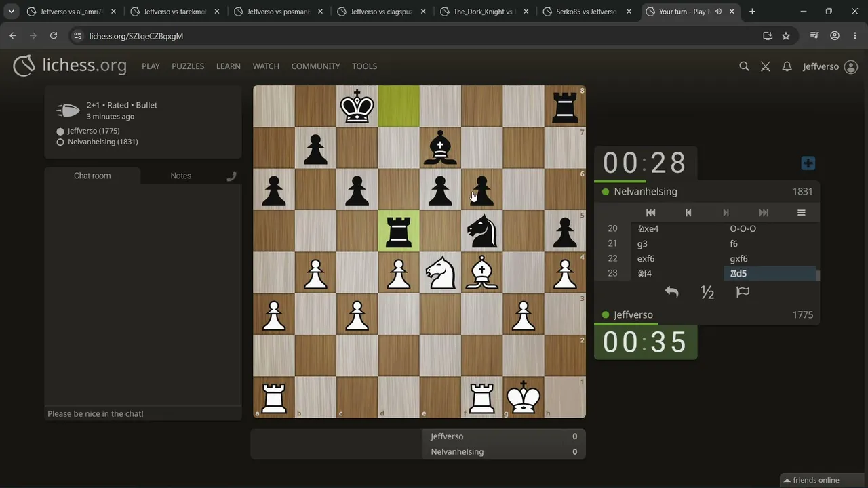
Task: Switch to Jeffverso vs tarekmol tab
Action: click(175, 12)
